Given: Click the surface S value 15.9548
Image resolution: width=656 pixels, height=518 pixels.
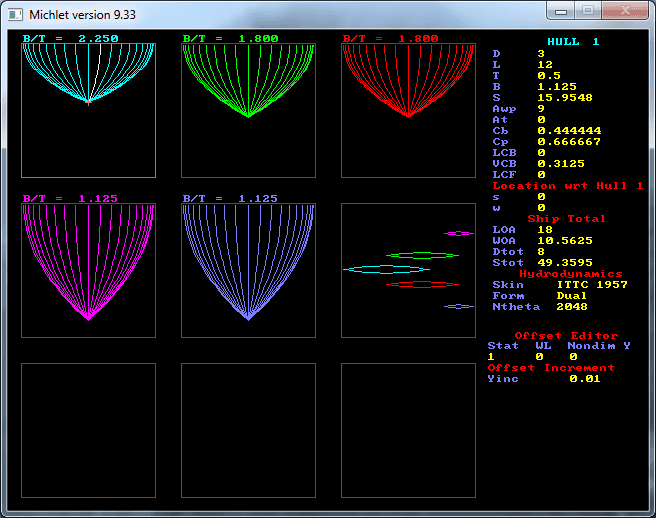Looking at the screenshot, I should [565, 97].
